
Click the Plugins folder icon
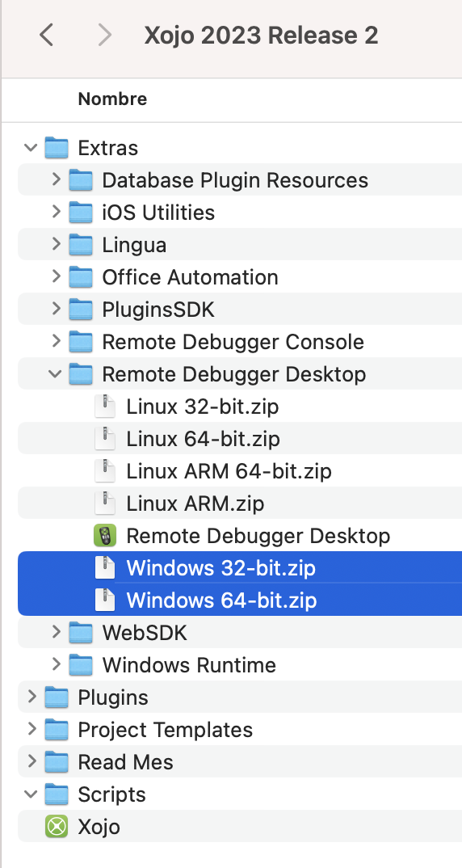click(57, 697)
